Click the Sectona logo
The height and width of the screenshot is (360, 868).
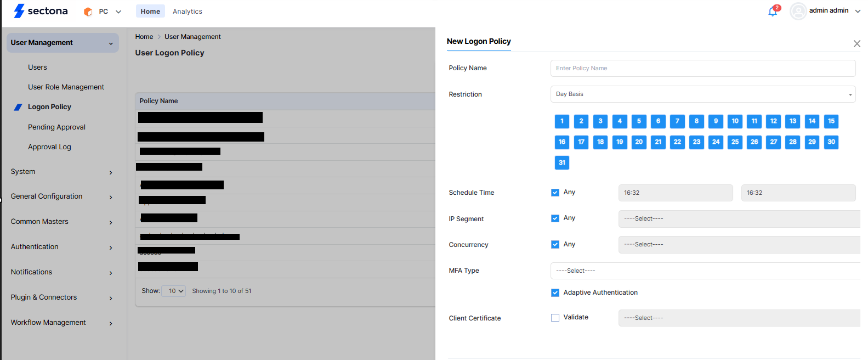click(x=41, y=11)
